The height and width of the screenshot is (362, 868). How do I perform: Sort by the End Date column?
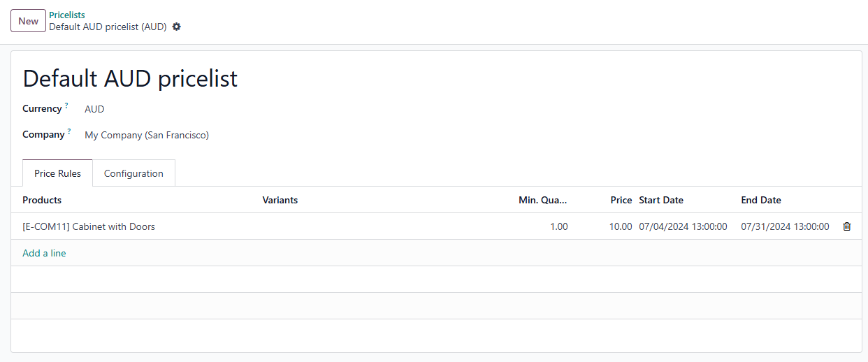[761, 200]
